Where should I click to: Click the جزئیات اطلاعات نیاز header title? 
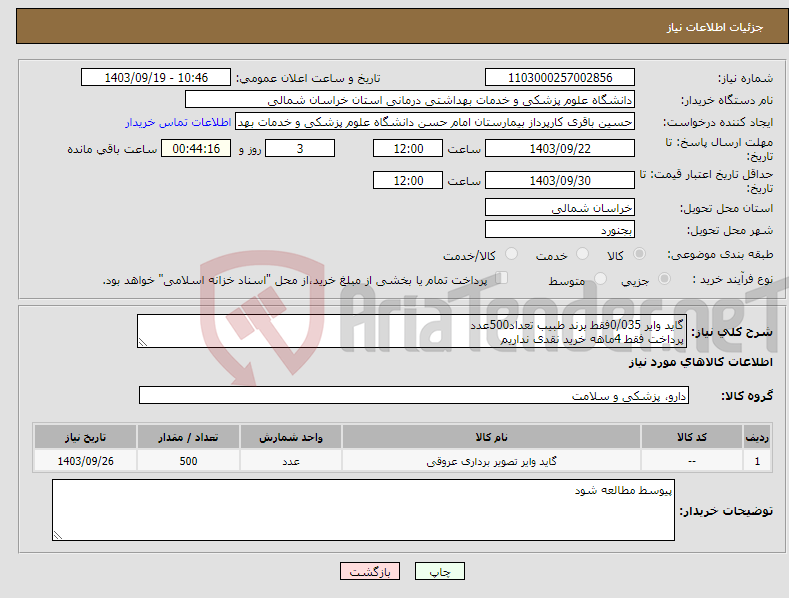(715, 27)
